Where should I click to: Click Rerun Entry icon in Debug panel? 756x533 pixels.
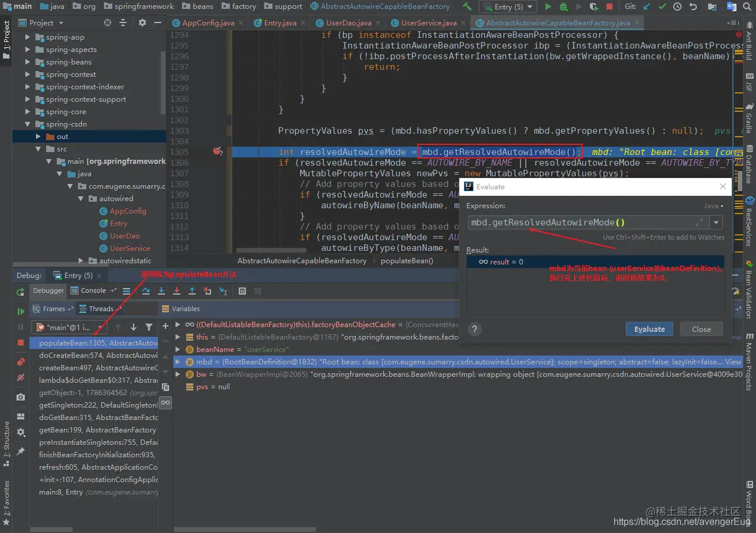(21, 292)
